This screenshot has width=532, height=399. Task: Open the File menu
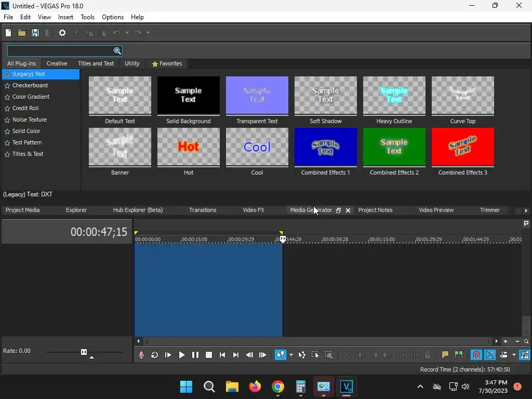[8, 17]
